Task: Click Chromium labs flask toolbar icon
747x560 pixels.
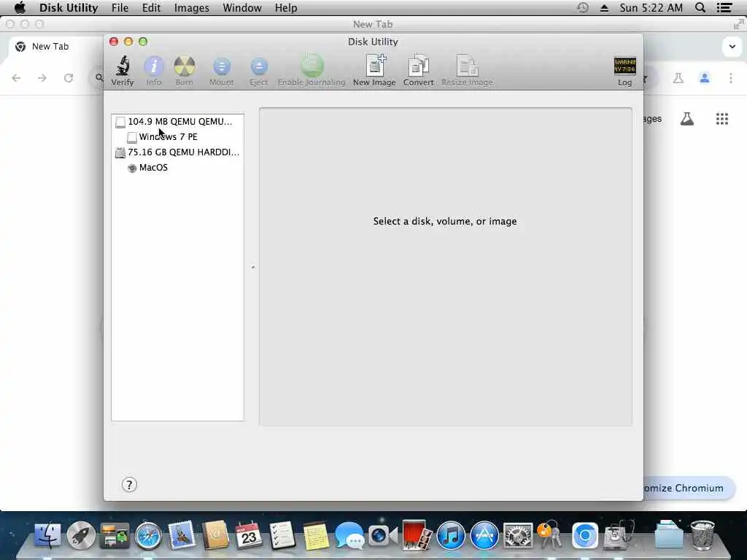Action: (678, 78)
